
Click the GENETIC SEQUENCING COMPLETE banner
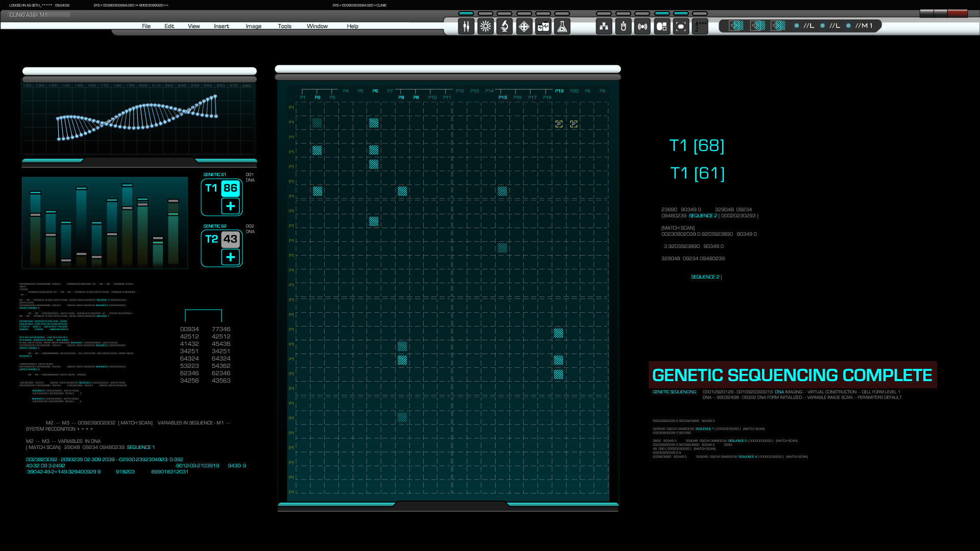[x=792, y=375]
